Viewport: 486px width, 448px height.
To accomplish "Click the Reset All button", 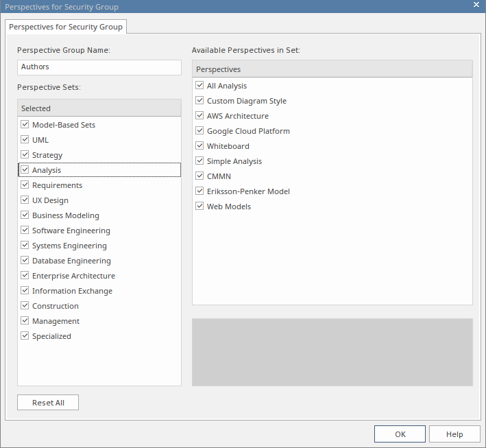I will tap(48, 403).
